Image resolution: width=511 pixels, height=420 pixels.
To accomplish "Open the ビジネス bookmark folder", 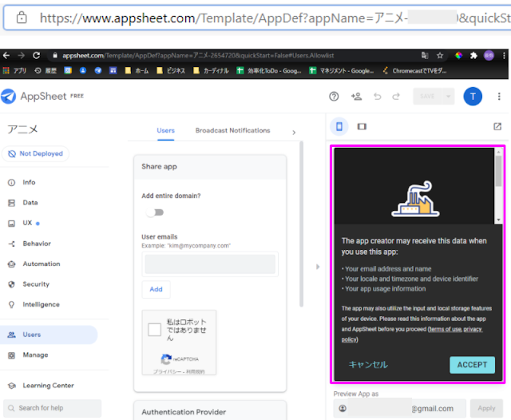I will point(171,71).
